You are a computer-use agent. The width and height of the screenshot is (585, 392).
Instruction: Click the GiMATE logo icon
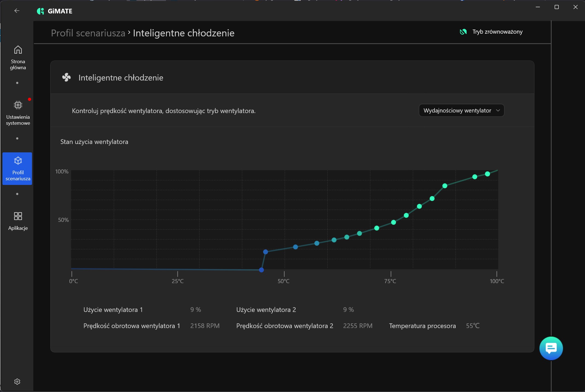tap(40, 11)
